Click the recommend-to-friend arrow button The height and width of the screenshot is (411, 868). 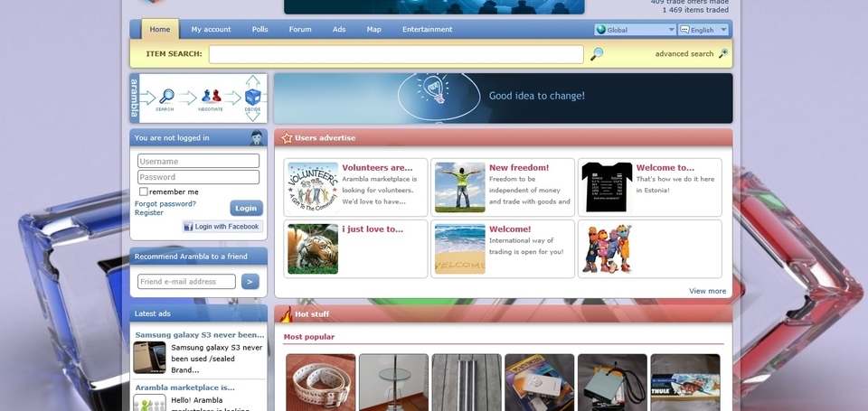(x=250, y=282)
